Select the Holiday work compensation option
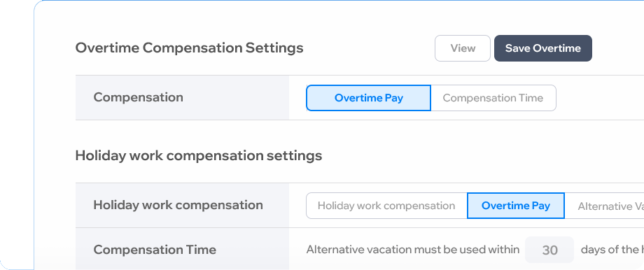This screenshot has height=270, width=644. click(386, 206)
